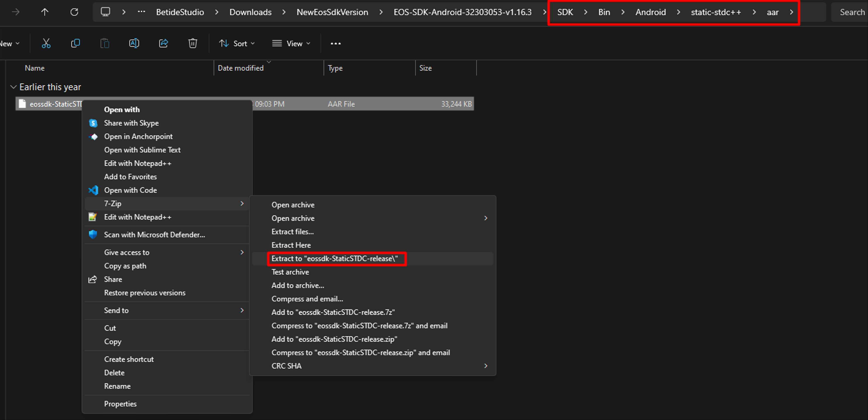
Task: Select Open with in context menu
Action: point(167,110)
